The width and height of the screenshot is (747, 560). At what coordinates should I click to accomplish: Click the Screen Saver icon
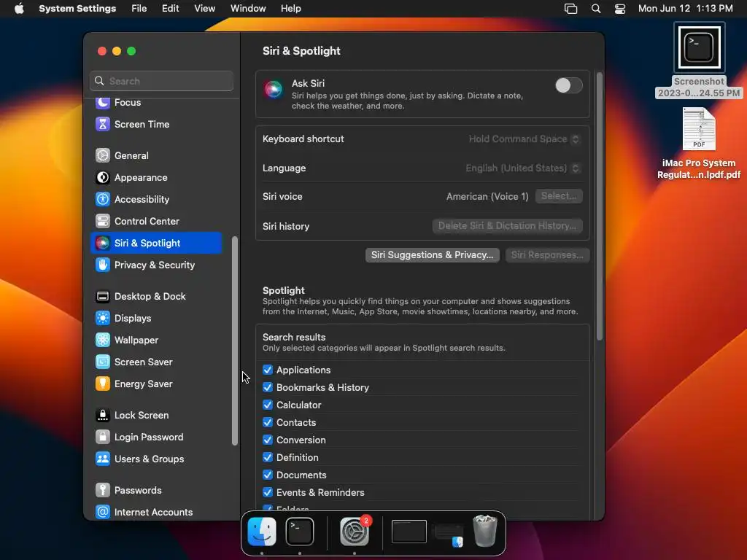click(x=102, y=362)
